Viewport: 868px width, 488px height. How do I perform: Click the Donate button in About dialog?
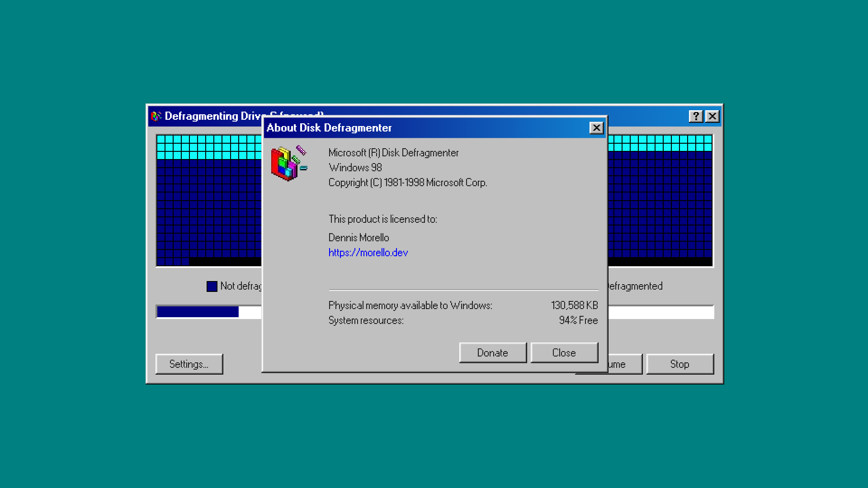point(492,352)
